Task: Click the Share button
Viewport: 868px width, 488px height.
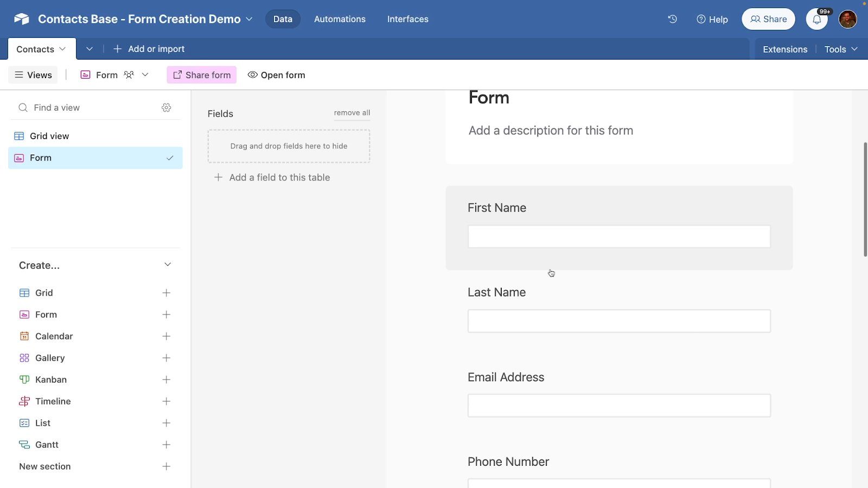Action: click(768, 19)
